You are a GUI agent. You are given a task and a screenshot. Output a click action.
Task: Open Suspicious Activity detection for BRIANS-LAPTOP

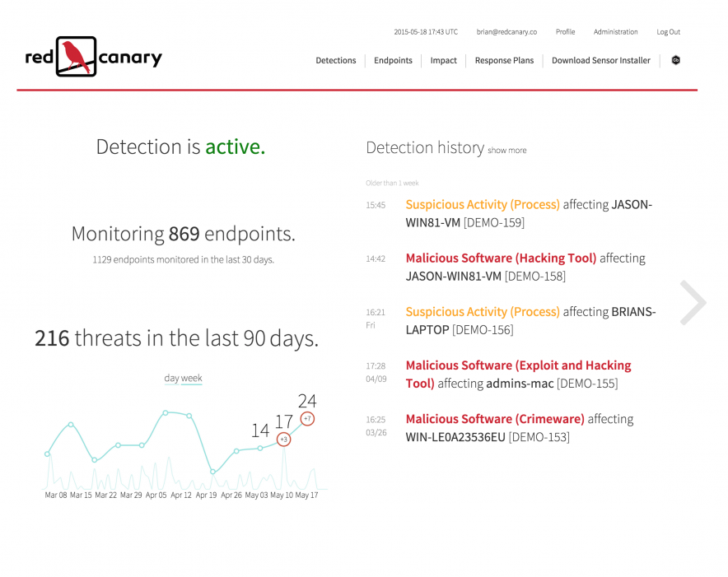[x=483, y=312]
